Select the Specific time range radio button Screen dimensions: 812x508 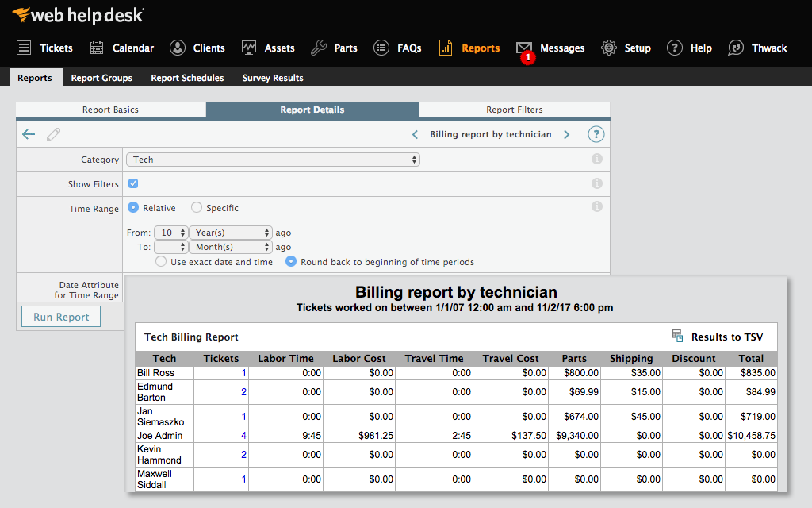(x=197, y=207)
